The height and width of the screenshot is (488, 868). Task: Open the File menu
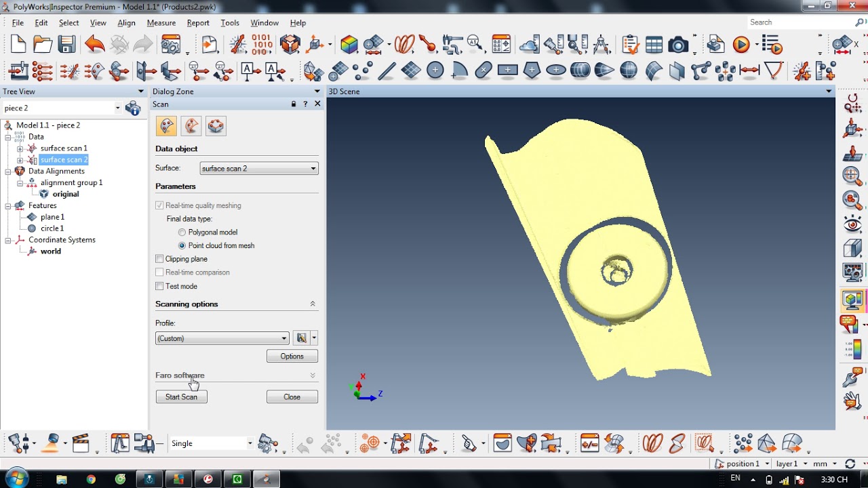coord(18,22)
